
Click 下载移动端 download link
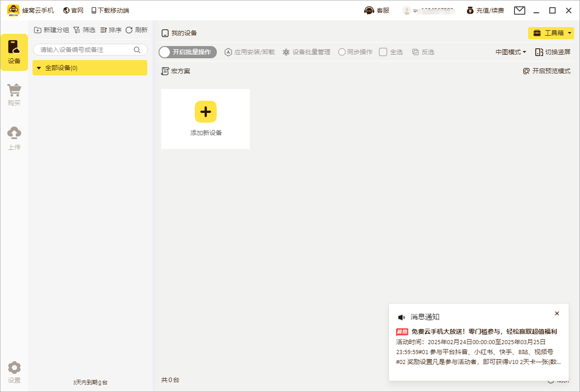pyautogui.click(x=110, y=10)
